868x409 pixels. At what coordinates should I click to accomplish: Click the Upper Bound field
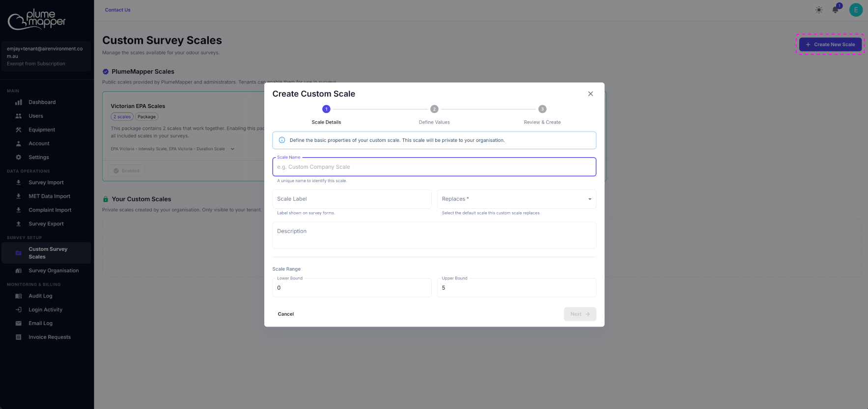(x=517, y=288)
